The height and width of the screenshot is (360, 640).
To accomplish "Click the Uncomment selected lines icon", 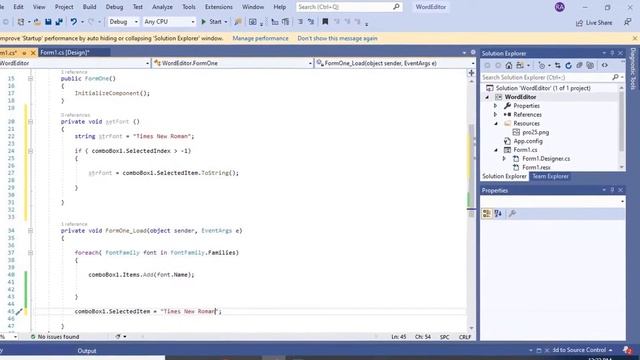I will [311, 22].
